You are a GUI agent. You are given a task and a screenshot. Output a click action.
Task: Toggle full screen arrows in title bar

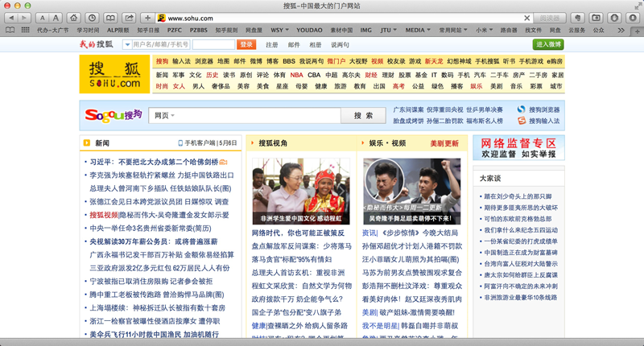click(638, 6)
